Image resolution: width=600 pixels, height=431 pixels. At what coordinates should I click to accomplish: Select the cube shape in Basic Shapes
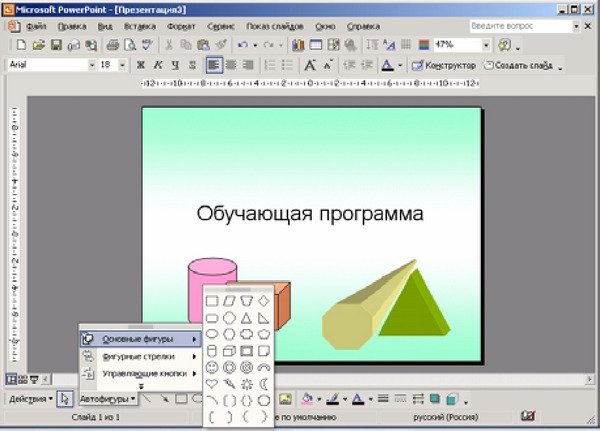[229, 350]
